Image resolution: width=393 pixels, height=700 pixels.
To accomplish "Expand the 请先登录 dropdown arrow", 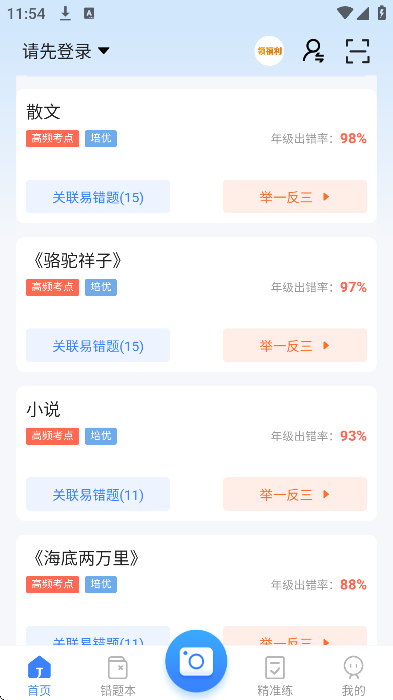I will tap(104, 50).
